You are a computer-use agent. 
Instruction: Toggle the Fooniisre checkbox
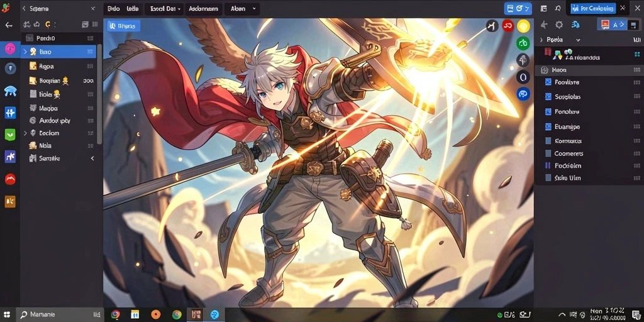pos(548,82)
